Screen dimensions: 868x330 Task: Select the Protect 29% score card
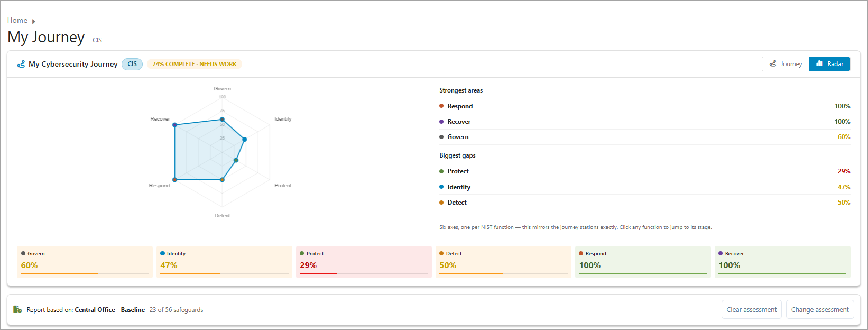(364, 262)
